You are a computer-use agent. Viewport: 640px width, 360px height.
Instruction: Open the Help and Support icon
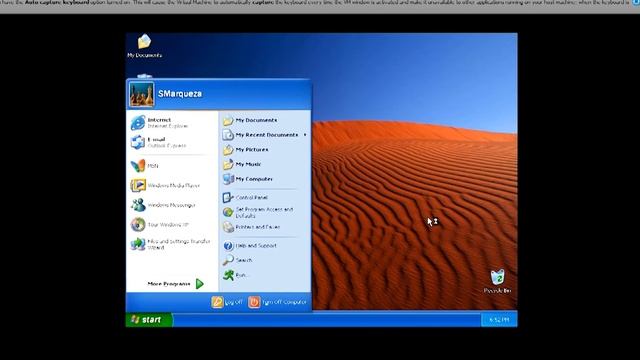pyautogui.click(x=228, y=246)
